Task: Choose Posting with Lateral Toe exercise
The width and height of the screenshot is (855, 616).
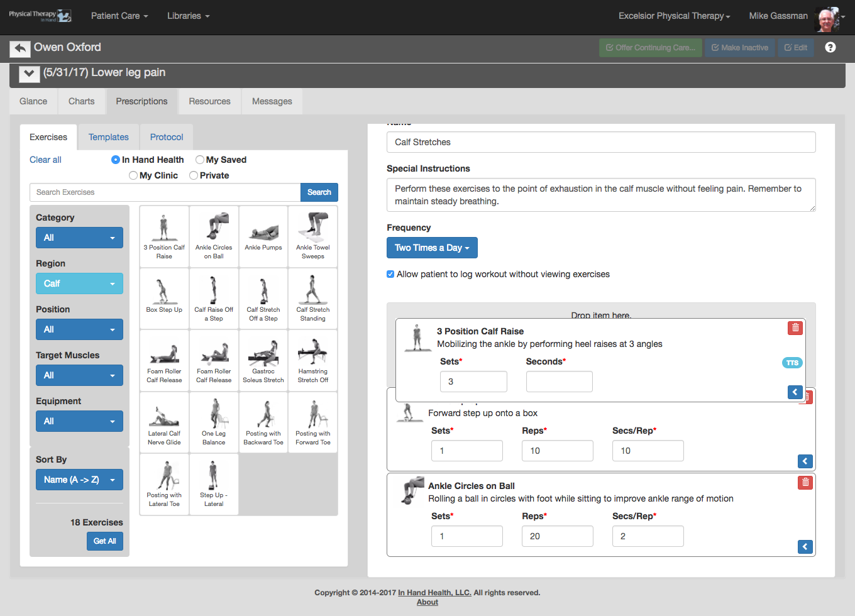Action: [x=164, y=484]
